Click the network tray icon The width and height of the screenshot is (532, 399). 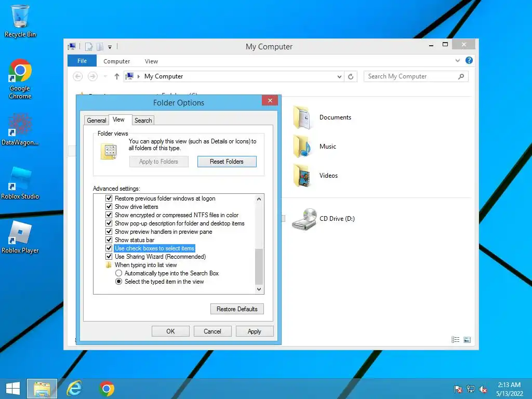(471, 389)
